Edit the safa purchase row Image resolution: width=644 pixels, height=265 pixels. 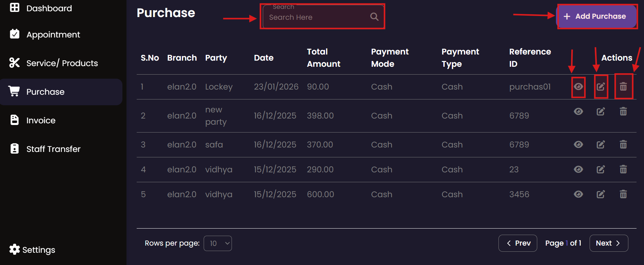[x=601, y=144]
